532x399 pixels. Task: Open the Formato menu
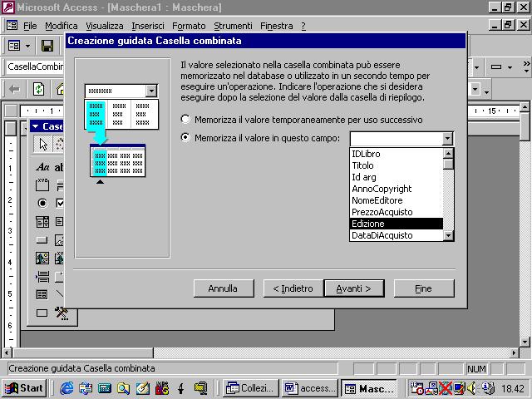(x=189, y=26)
